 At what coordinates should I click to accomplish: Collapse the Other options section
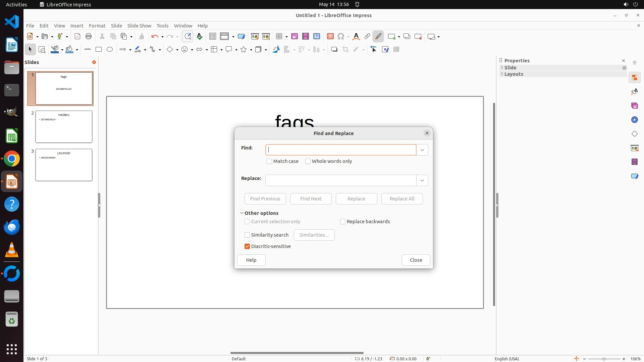click(x=242, y=213)
